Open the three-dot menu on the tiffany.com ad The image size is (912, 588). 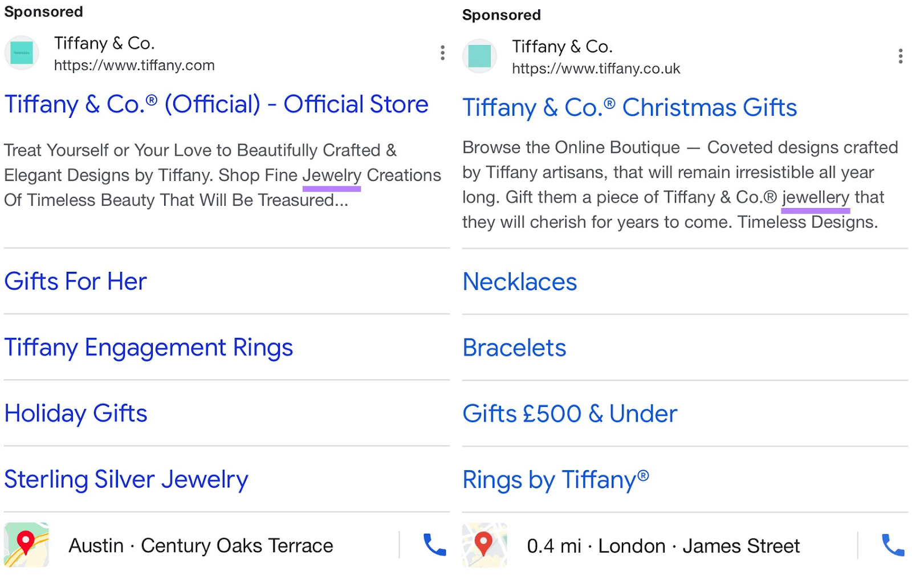coord(442,53)
